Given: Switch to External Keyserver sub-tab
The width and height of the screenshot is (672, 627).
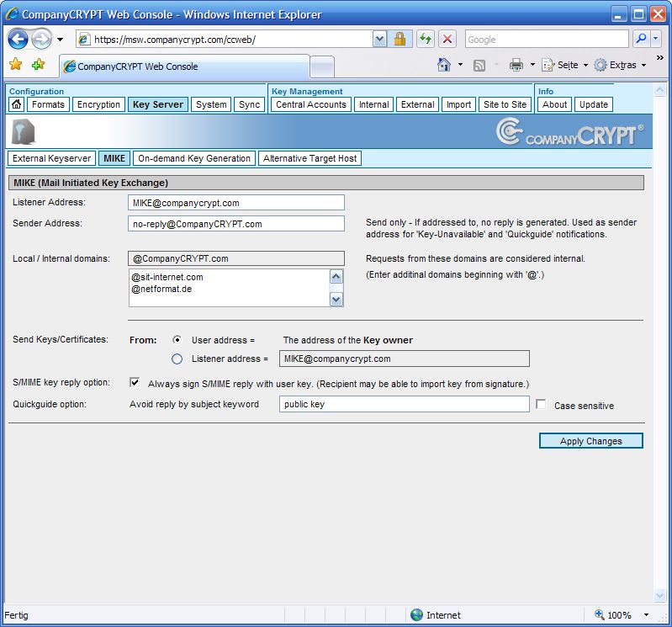Looking at the screenshot, I should tap(51, 158).
